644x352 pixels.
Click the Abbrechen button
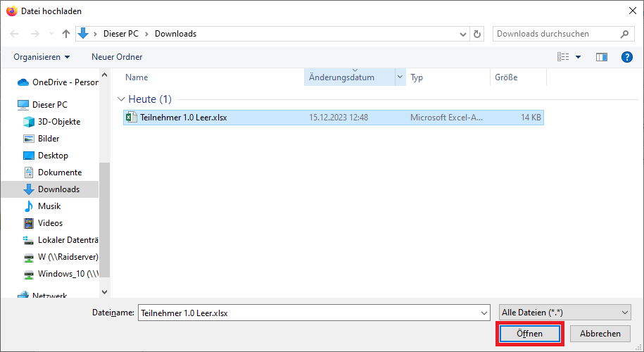point(600,334)
